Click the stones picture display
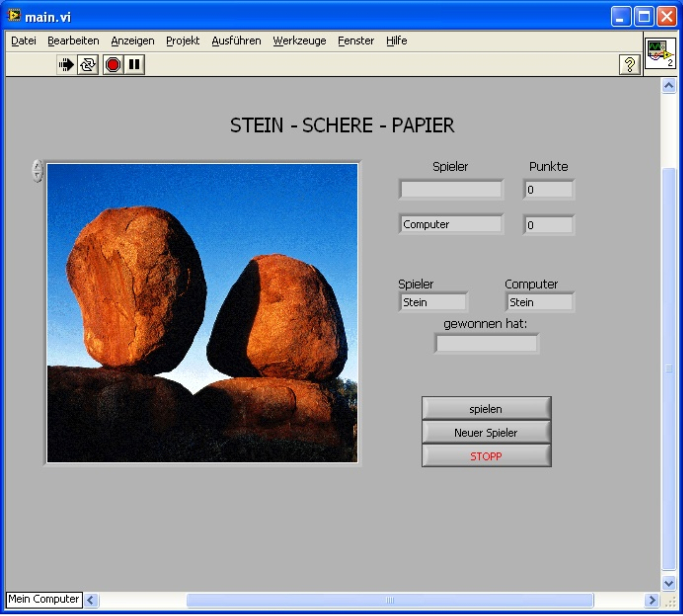 (x=202, y=313)
